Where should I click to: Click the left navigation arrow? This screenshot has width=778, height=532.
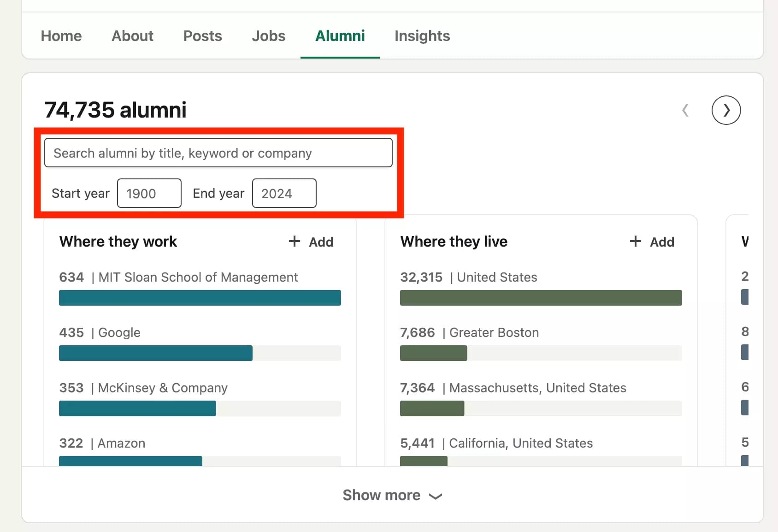click(685, 110)
